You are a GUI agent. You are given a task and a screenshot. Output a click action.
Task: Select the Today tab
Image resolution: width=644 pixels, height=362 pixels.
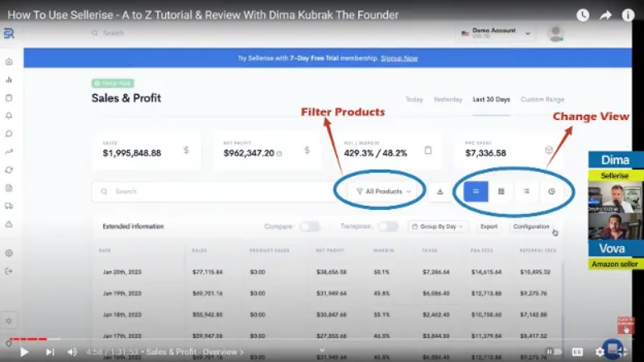(x=414, y=99)
